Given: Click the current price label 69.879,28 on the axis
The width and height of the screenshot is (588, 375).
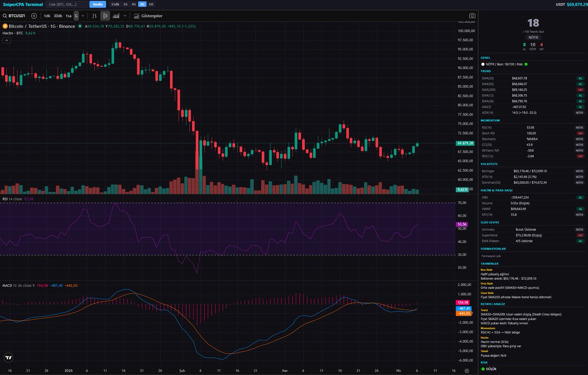Looking at the screenshot, I should 465,143.
